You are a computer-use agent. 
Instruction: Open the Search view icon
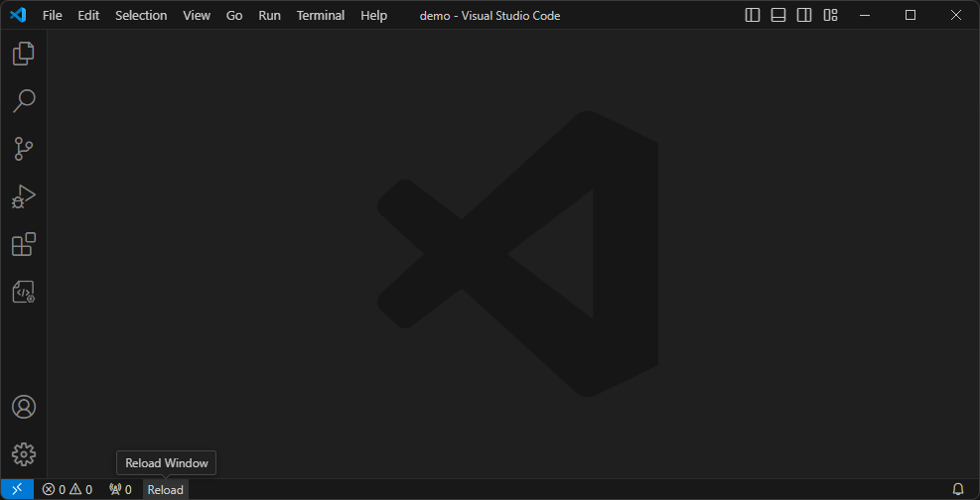pos(24,101)
